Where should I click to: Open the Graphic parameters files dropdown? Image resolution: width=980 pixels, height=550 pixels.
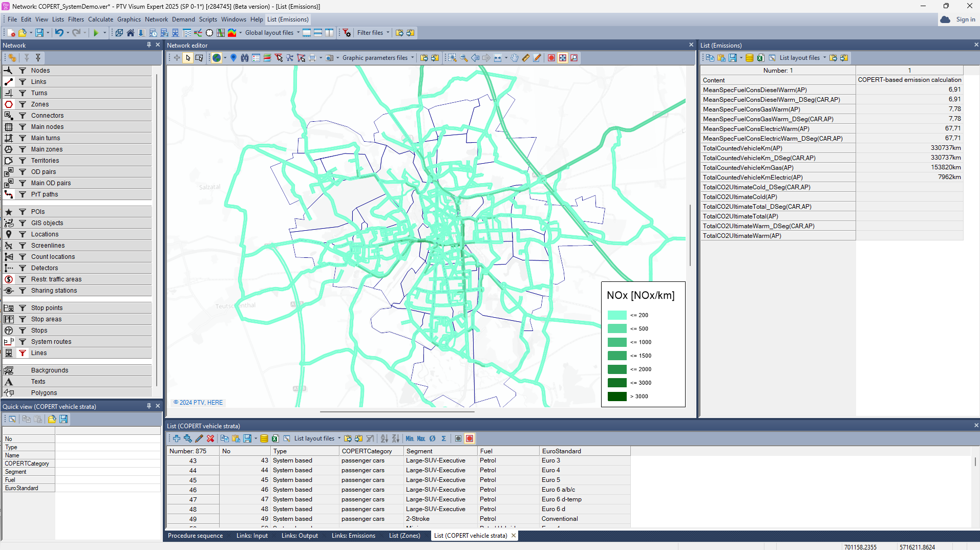coord(378,58)
